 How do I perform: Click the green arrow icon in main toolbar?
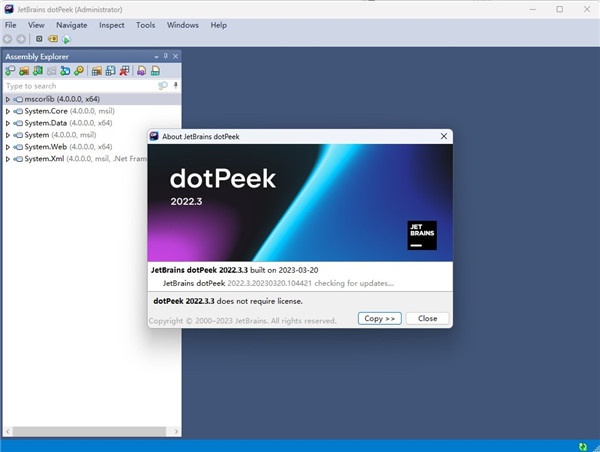pos(66,39)
